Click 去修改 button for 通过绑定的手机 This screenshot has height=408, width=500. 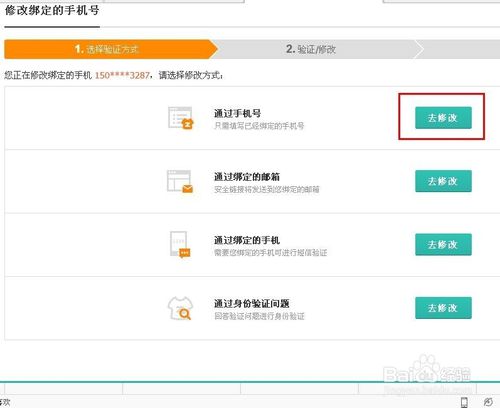click(443, 244)
